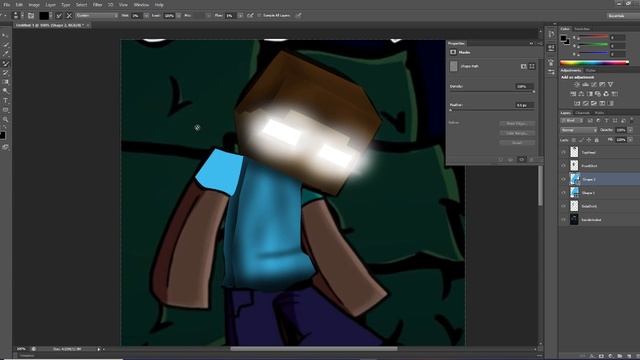Click the foreground color swatch in Color panel
Viewport: 640px width, 360px height.
coord(563,38)
